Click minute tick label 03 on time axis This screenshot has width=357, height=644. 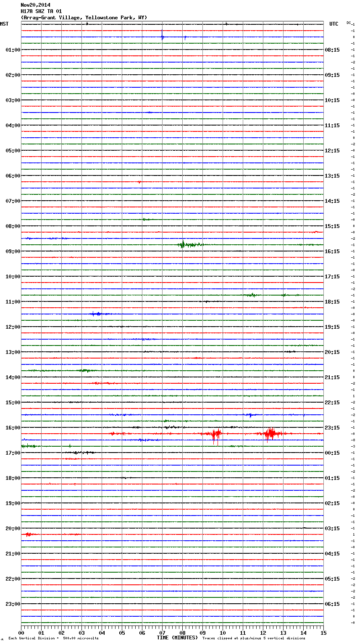(81, 633)
